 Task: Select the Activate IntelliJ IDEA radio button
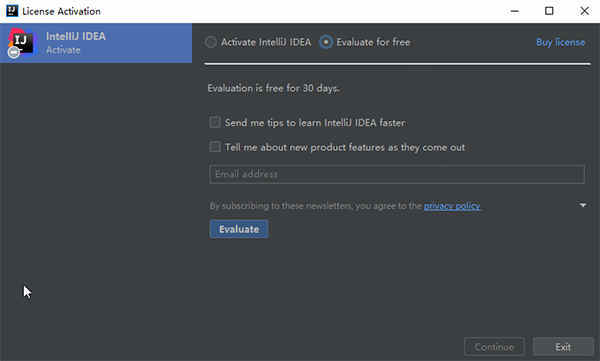(x=210, y=42)
